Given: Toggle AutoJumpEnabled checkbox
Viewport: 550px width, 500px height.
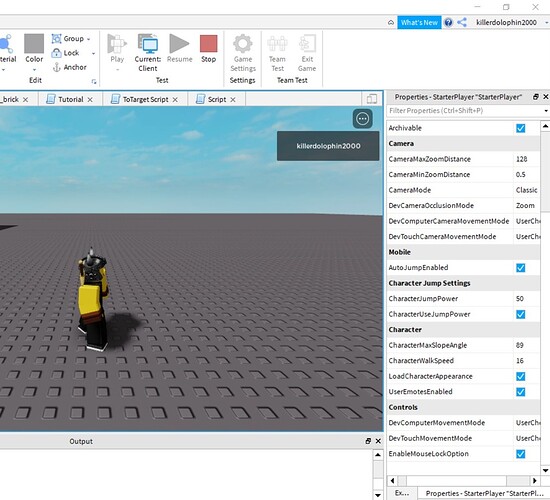Looking at the screenshot, I should tap(521, 268).
